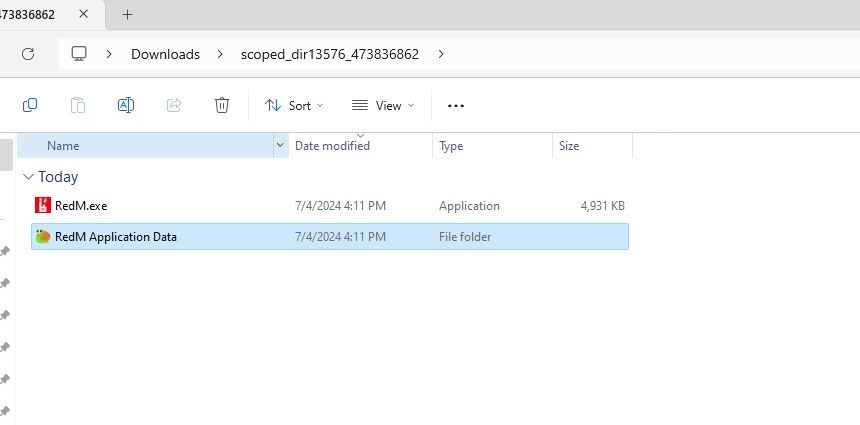Select RedM Application Data folder name
Screen dimensions: 860x425
click(x=116, y=237)
